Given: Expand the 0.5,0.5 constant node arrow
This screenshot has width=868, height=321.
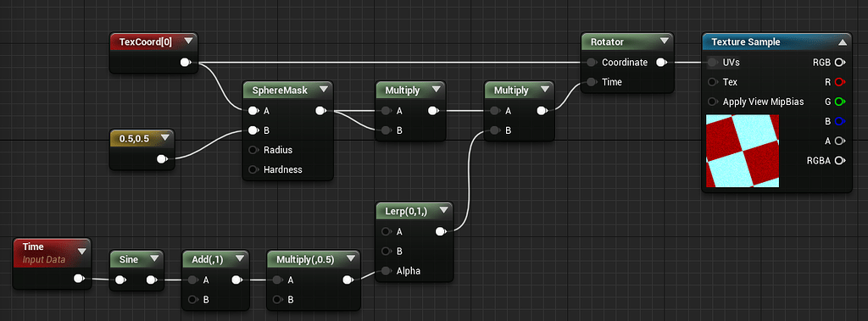Looking at the screenshot, I should 165,138.
